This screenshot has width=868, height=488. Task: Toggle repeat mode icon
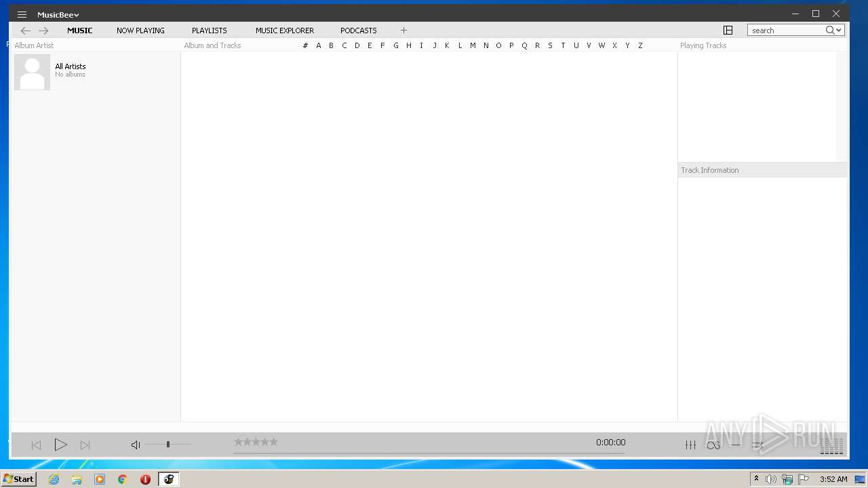[x=736, y=445]
